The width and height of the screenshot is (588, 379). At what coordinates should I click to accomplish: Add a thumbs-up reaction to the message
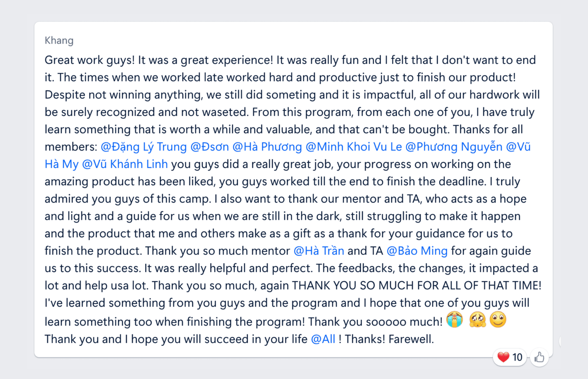pos(539,357)
